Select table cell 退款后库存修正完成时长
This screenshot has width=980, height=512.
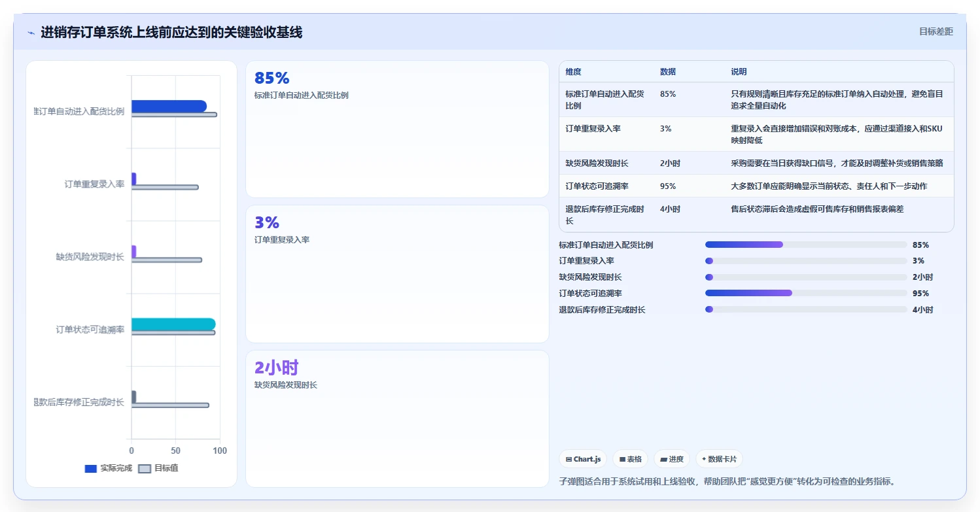click(605, 214)
